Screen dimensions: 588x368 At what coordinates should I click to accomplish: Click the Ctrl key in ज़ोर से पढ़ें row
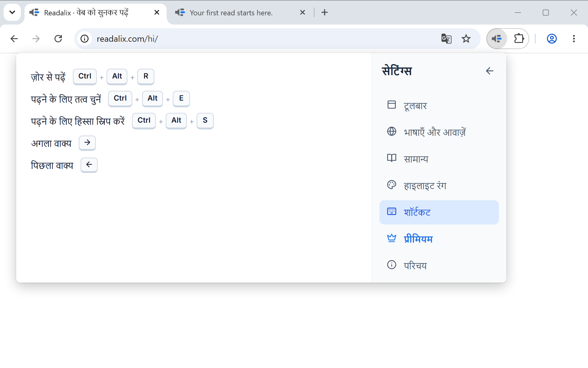85,76
